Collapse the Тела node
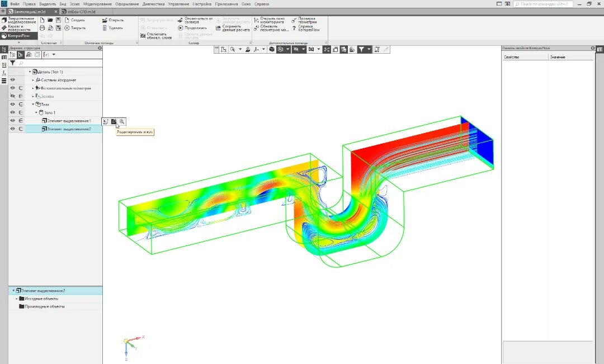The height and width of the screenshot is (364, 604). pos(33,104)
